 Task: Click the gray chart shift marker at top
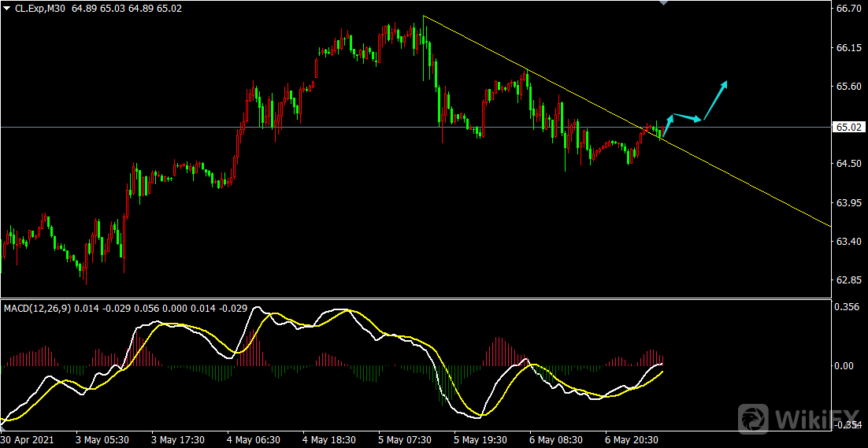[664, 3]
